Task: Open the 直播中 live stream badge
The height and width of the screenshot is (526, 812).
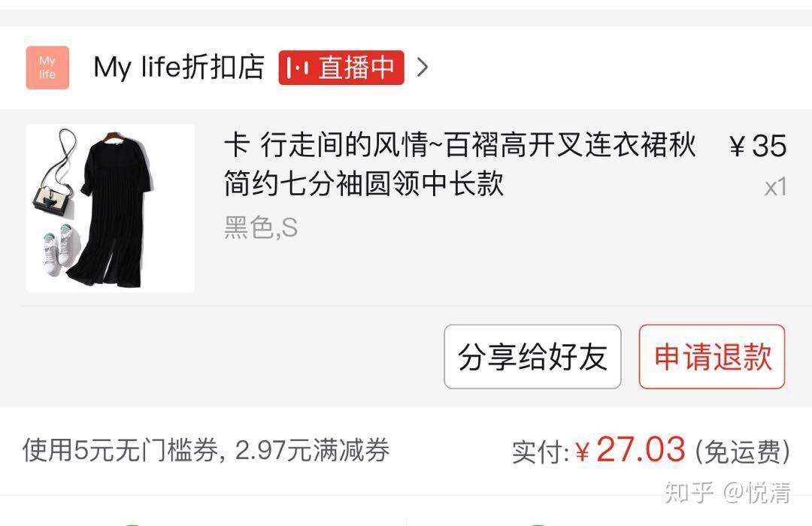Action: [x=341, y=68]
